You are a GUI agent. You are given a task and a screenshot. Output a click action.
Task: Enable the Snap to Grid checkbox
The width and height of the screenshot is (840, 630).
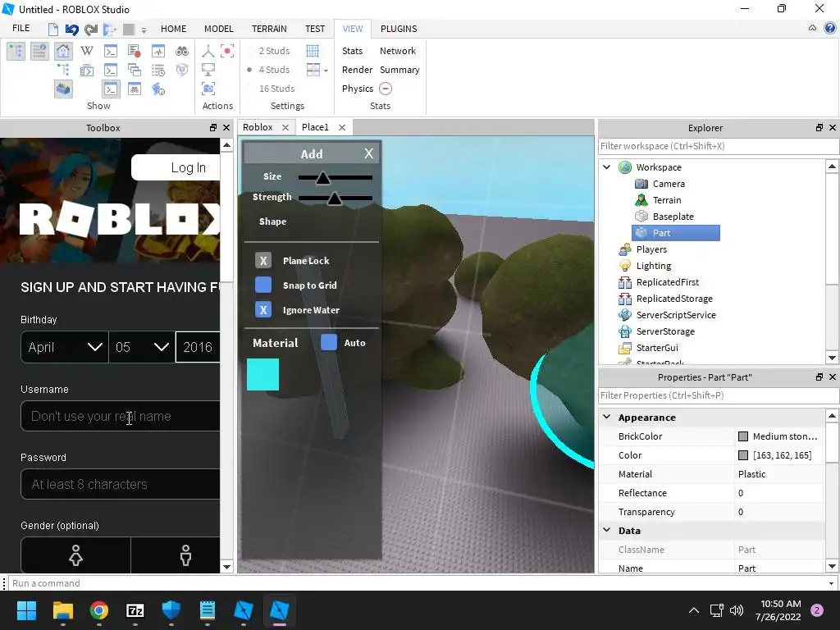tap(263, 285)
